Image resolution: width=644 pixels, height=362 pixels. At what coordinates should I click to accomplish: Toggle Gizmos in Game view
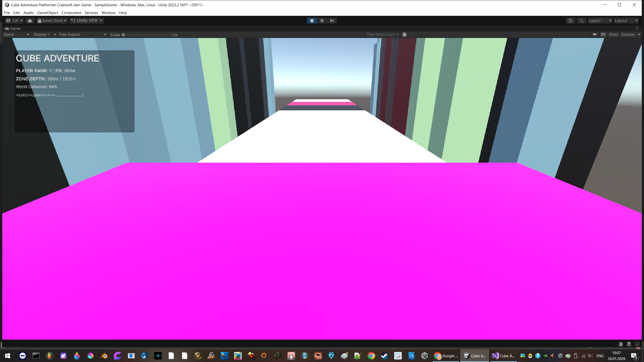[x=628, y=34]
